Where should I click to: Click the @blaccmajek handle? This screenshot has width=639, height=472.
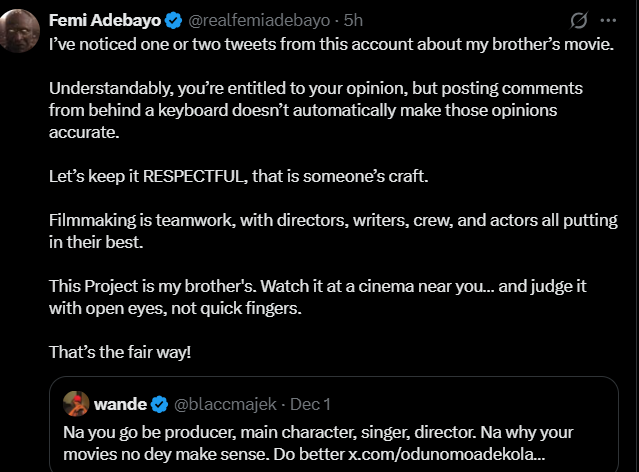pyautogui.click(x=224, y=405)
